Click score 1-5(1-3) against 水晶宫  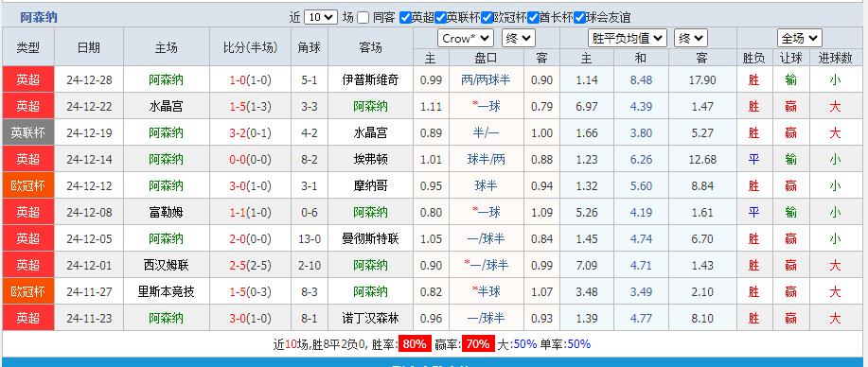(250, 106)
